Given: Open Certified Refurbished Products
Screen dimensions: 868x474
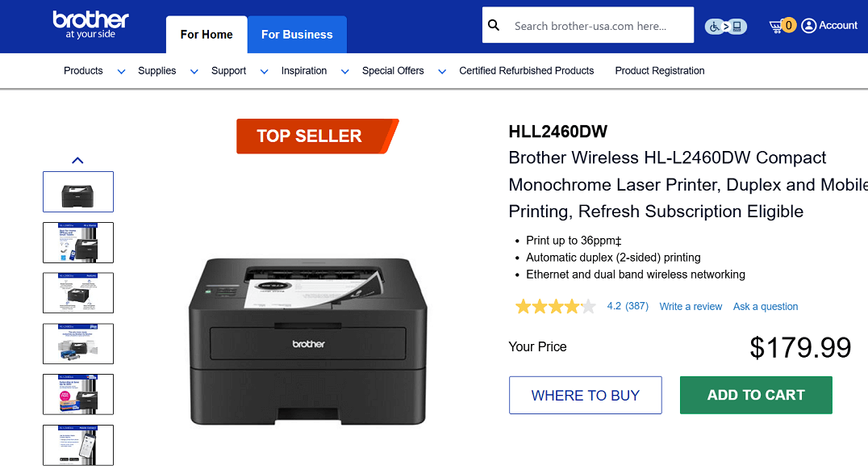Looking at the screenshot, I should point(526,71).
